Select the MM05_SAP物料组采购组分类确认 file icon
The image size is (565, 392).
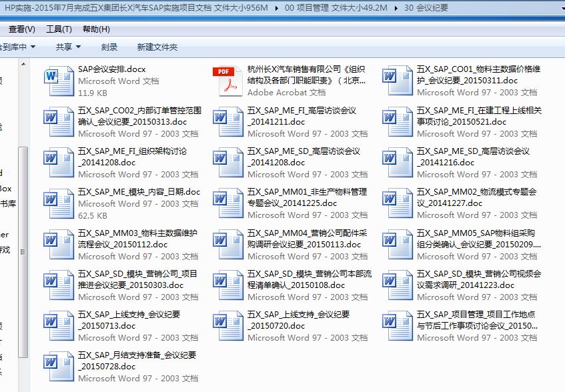[x=398, y=245]
